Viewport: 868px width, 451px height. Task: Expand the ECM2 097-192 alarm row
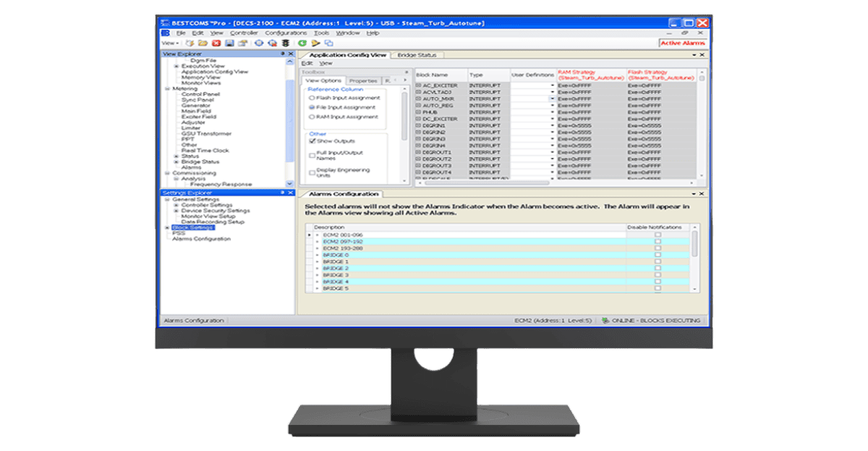click(317, 241)
